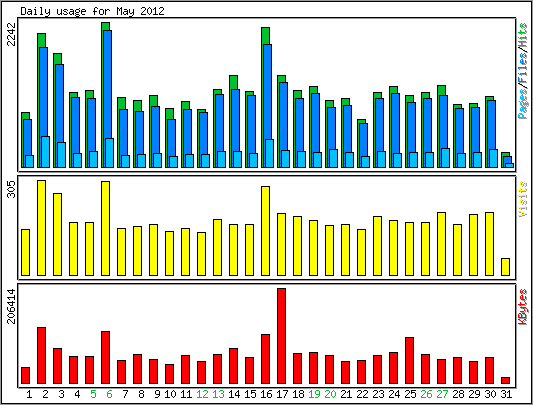Click the '206414' KBytes axis label
This screenshot has width=533, height=405.
11,306
